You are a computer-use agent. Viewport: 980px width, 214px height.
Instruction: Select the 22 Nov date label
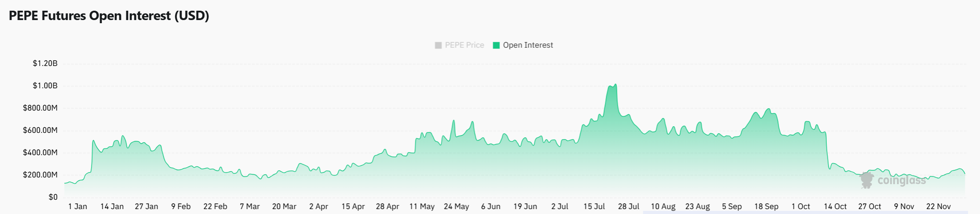coord(938,206)
